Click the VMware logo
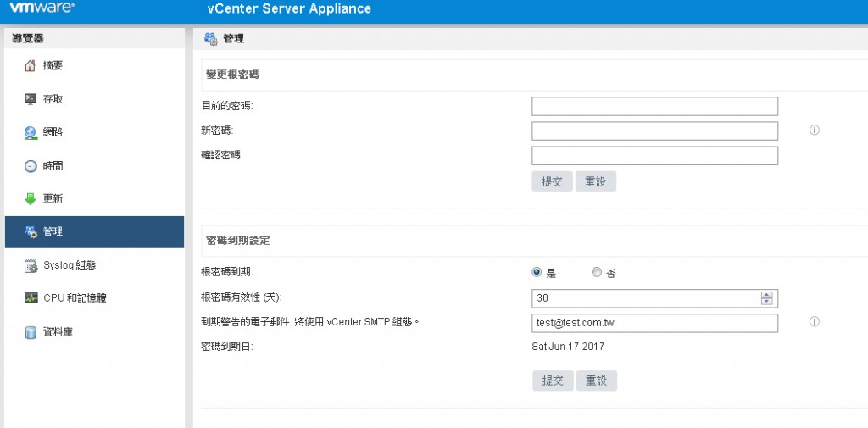 (x=42, y=8)
